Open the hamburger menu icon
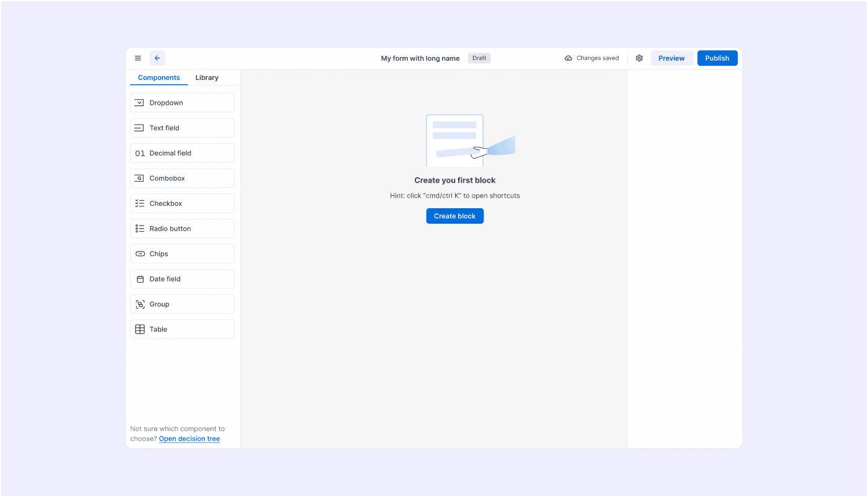 138,58
